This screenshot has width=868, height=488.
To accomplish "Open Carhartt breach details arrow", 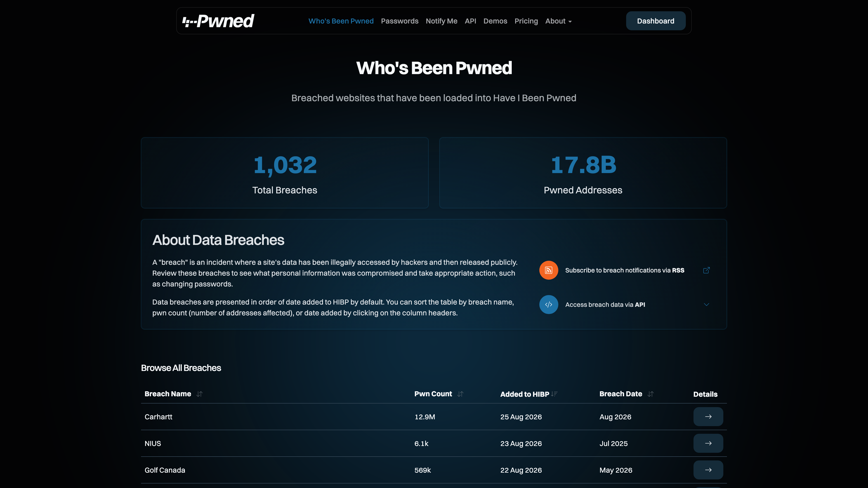I will (708, 417).
